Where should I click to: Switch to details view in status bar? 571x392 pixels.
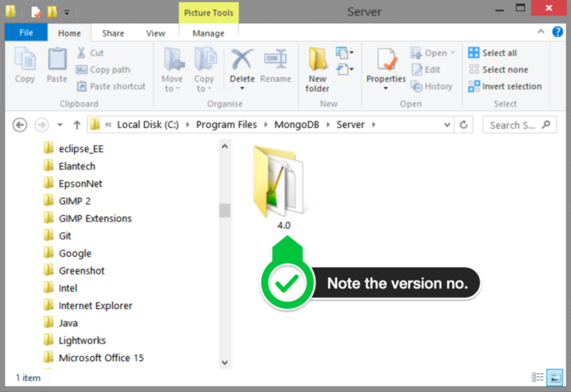coord(538,377)
